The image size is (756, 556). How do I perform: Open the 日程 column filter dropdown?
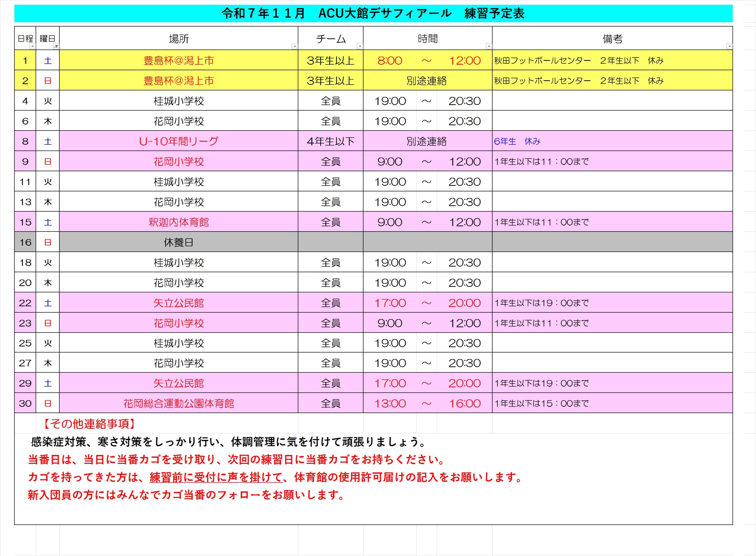tap(33, 46)
